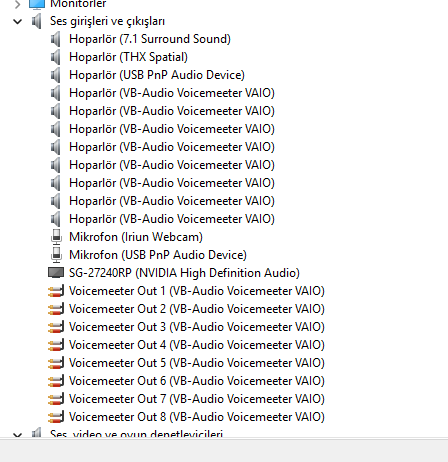Select Voicemeeter Out 4 (VB-Audio Voicemeeter VAIO)
The width and height of the screenshot is (448, 462).
click(x=197, y=345)
